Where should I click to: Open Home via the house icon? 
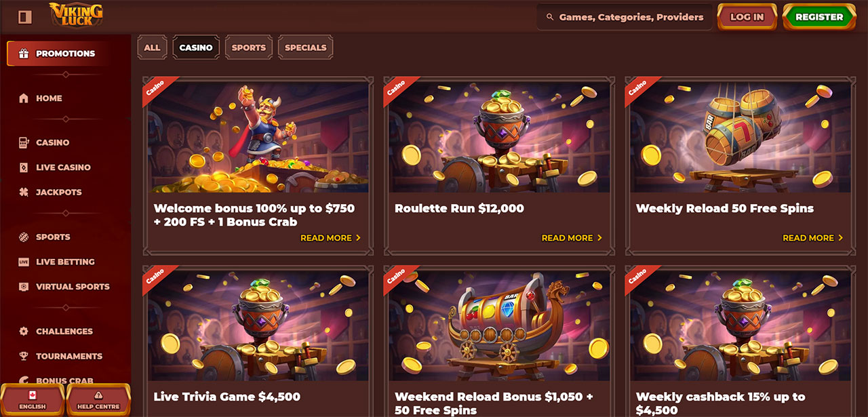(x=24, y=98)
